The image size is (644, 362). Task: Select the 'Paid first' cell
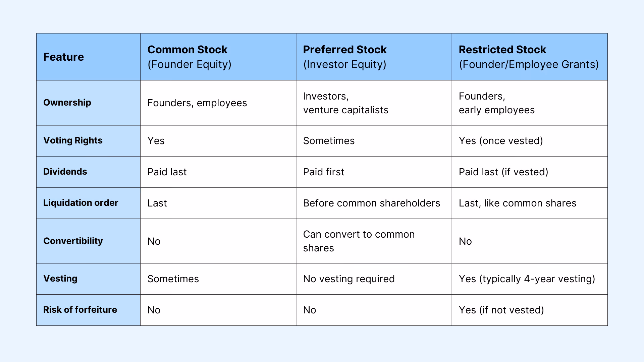tap(374, 172)
